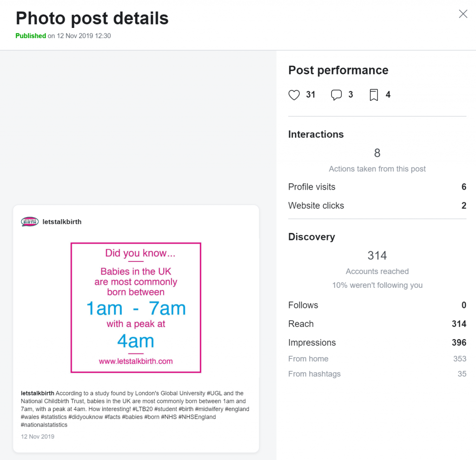
Task: Select the Website clicks row
Action: [x=377, y=206]
